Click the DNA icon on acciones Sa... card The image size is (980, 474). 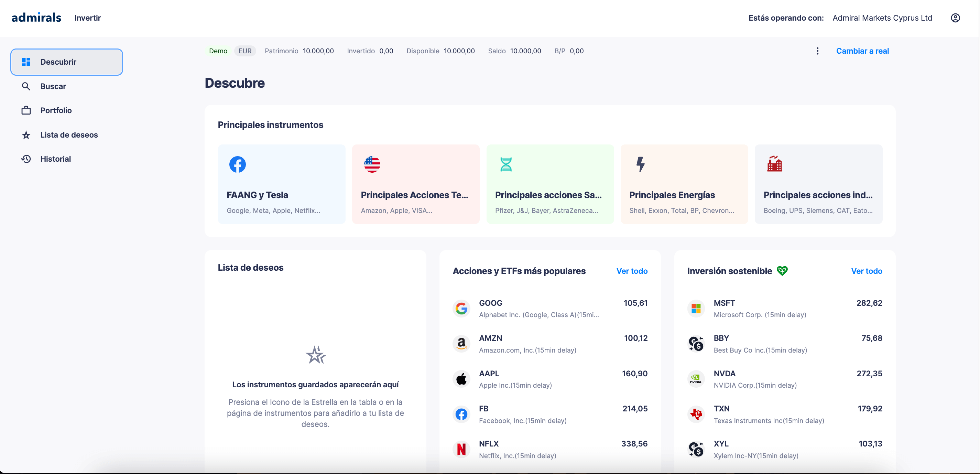coord(506,164)
